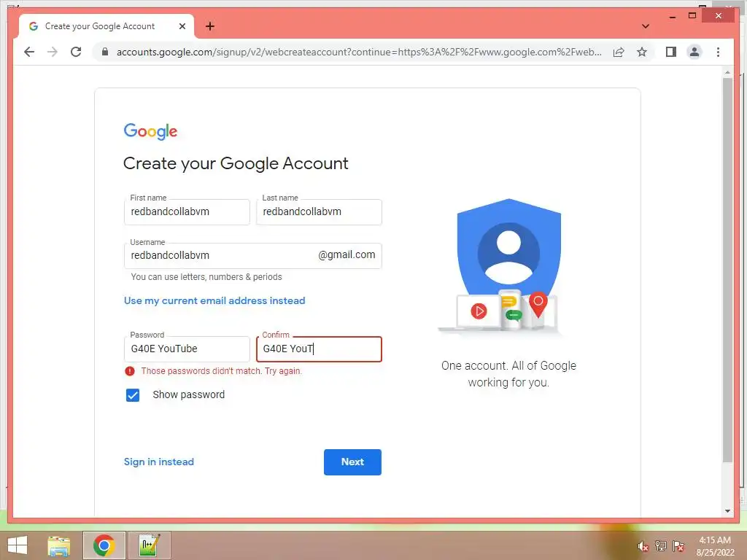Click the Chrome taskbar icon
This screenshot has width=747, height=560.
[x=104, y=545]
